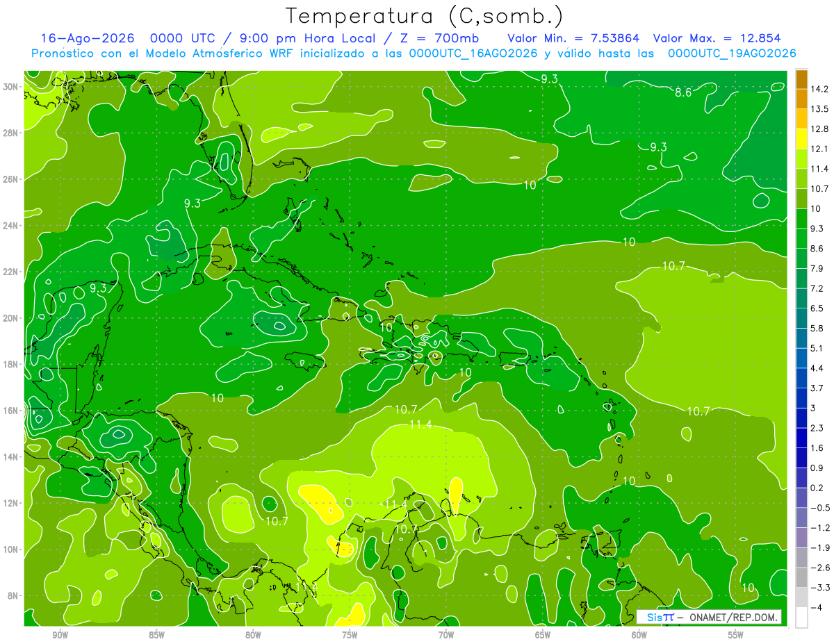Click the title Temperatura (C,somb.)
This screenshot has width=834, height=644.
(x=425, y=16)
